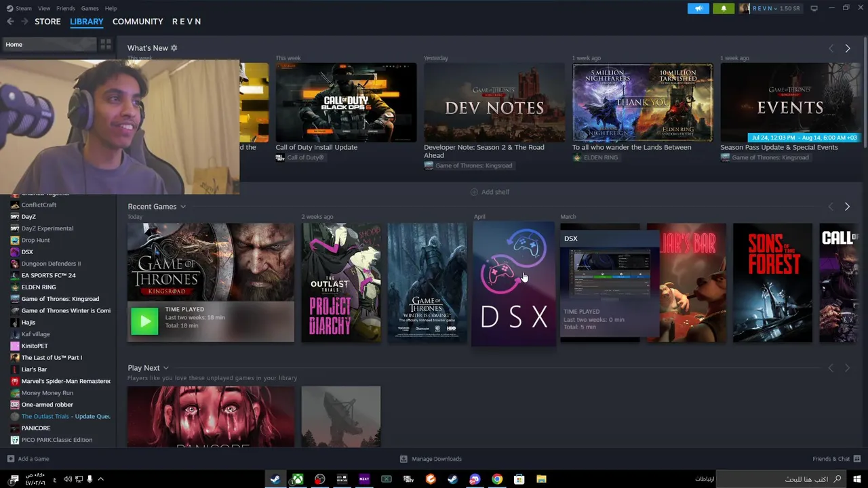Open the Help menu
The image size is (868, 488).
tap(111, 8)
